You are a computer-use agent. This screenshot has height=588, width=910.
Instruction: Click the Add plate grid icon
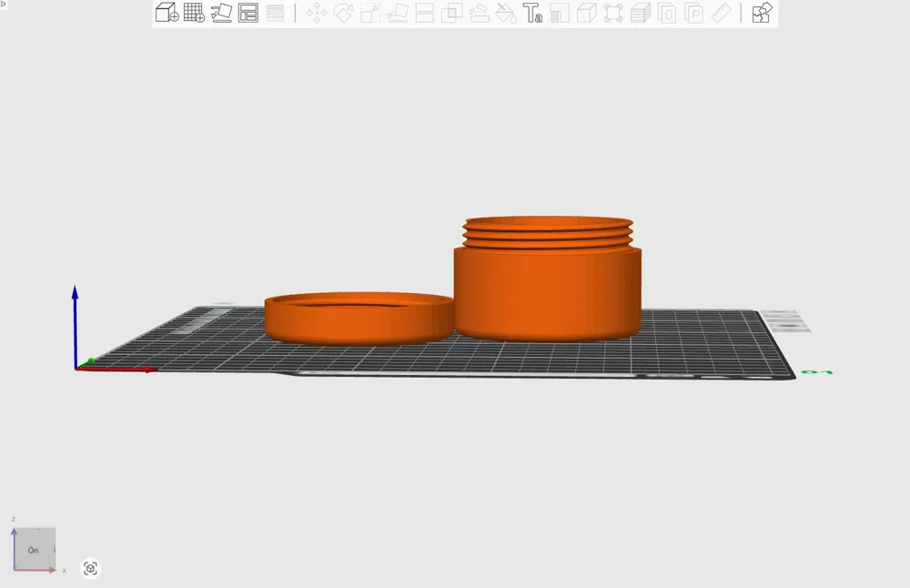coord(194,12)
